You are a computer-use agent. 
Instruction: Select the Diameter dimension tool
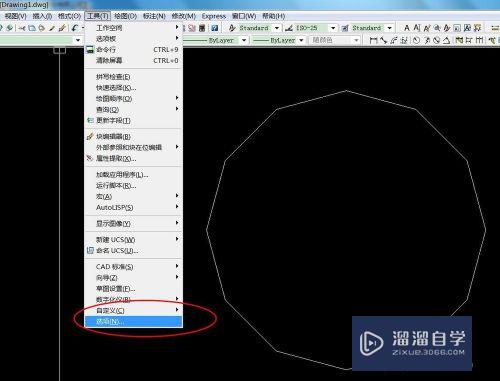tap(437, 40)
